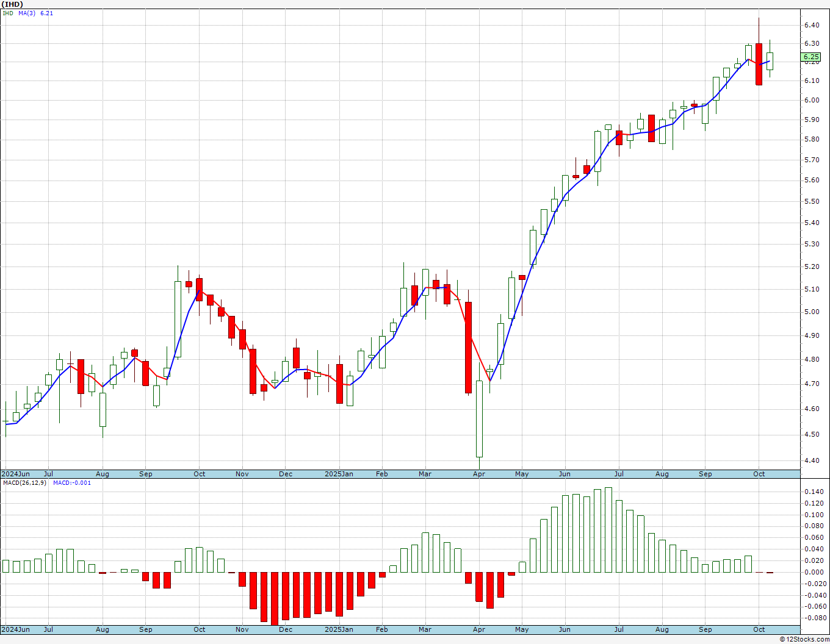The image size is (830, 644).
Task: Click the tallest green MACD bar near 0.140
Action: [608, 530]
